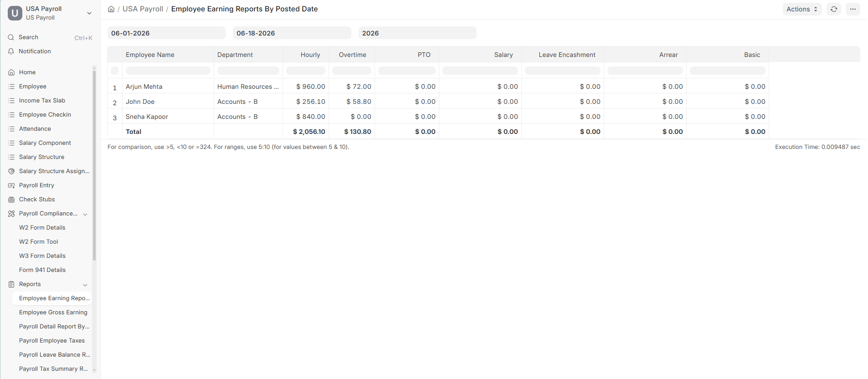Click the Overtime column filter box
Screen dimensions: 868x379
coord(352,71)
